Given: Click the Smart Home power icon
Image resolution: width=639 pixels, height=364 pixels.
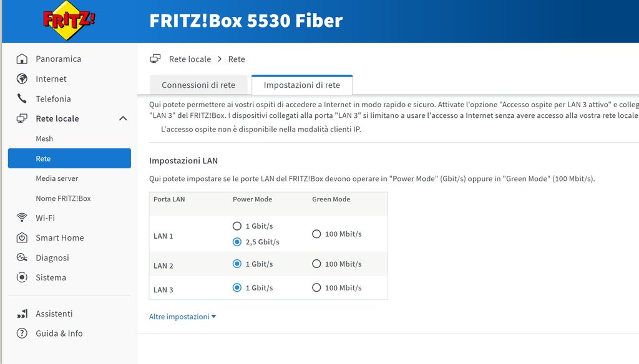Looking at the screenshot, I should pos(22,238).
